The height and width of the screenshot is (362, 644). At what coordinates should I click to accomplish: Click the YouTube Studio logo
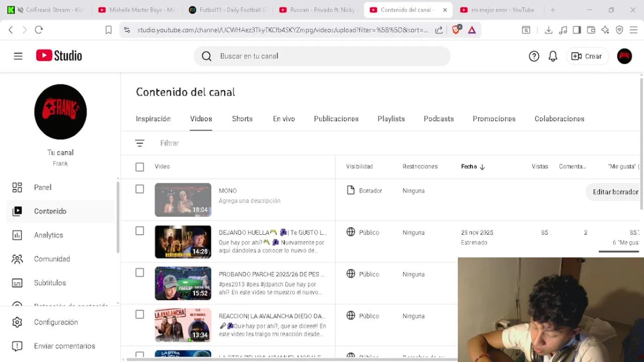59,56
